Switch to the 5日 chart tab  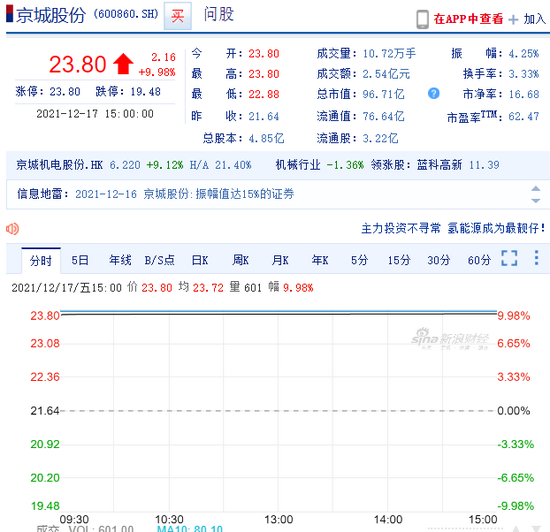pos(80,260)
